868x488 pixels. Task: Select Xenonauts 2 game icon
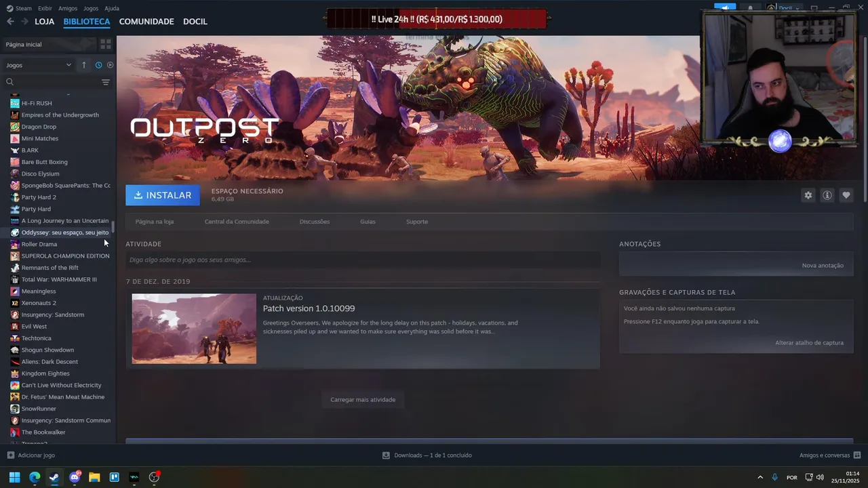[x=15, y=303]
